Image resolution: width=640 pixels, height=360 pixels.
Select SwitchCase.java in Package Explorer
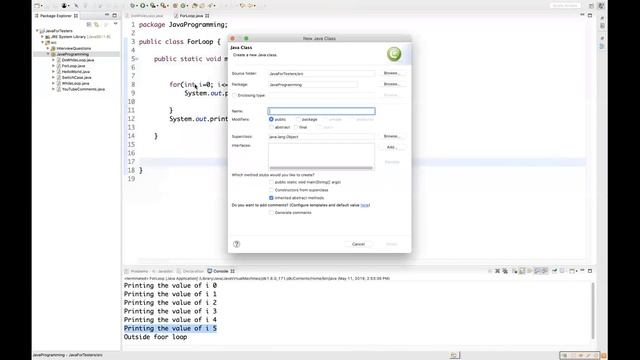(76, 78)
